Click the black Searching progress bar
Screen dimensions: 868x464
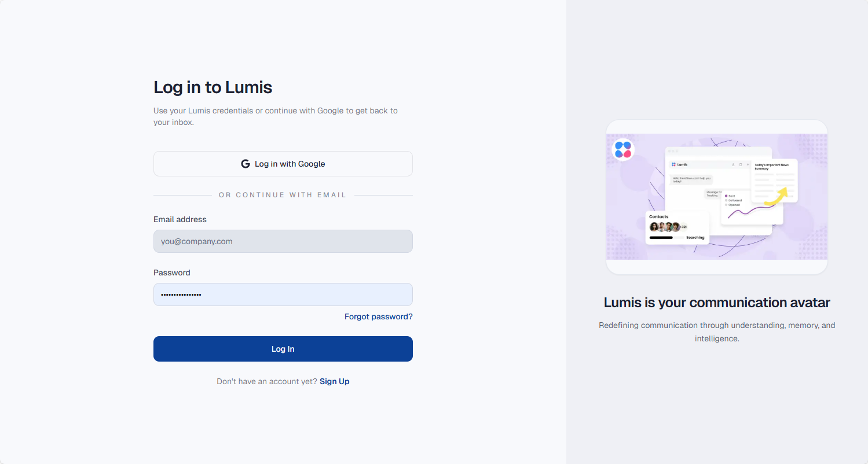[661, 238]
